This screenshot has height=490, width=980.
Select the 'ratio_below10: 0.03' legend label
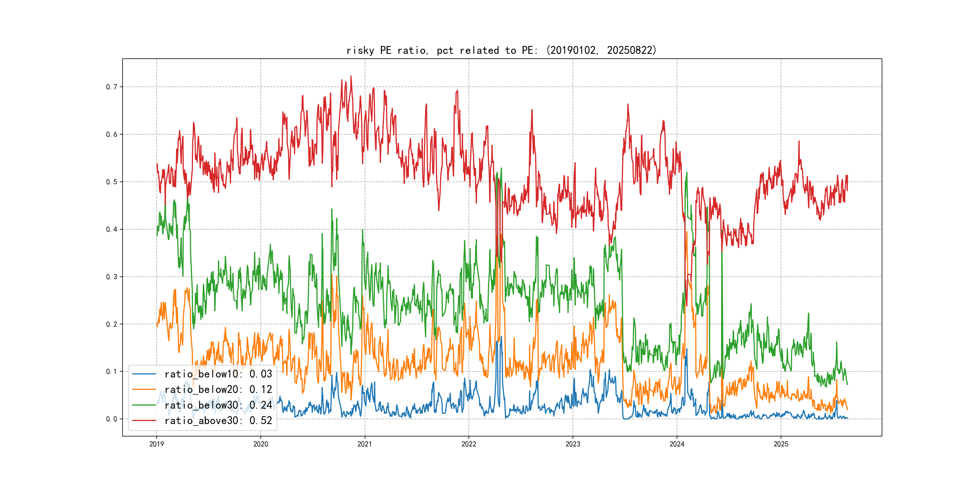point(218,374)
